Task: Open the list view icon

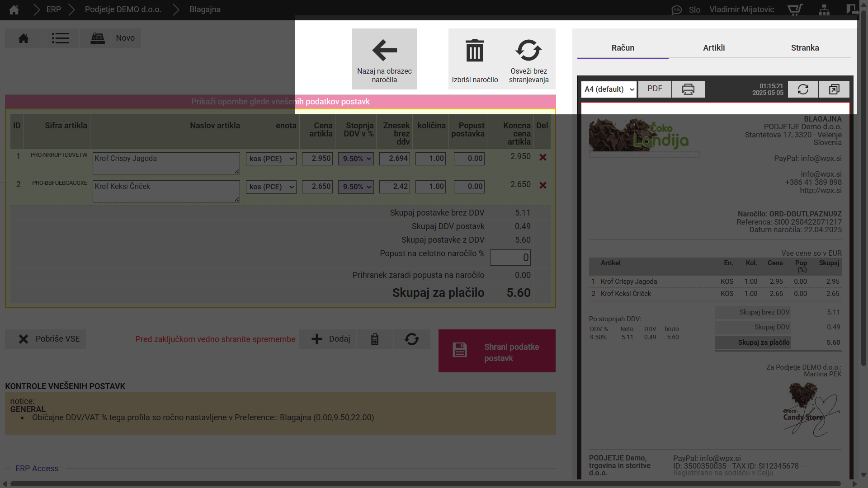Action: tap(60, 38)
